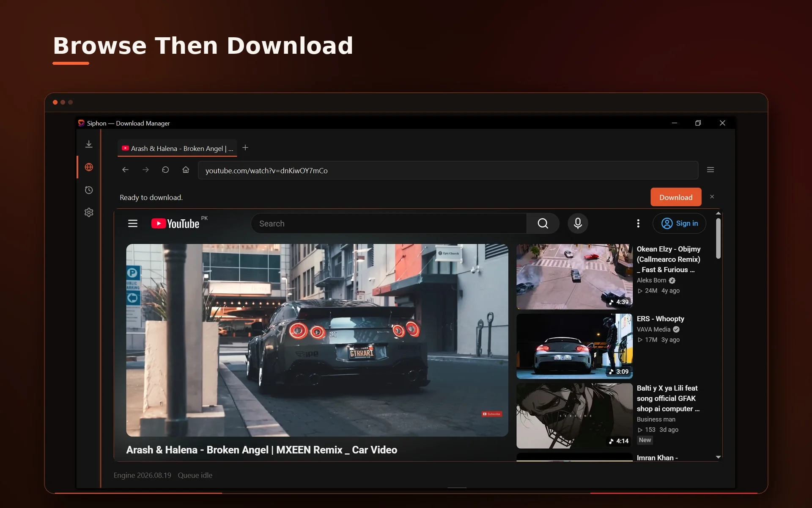
Task: Open the YouTube guide hamburger menu
Action: coord(133,224)
